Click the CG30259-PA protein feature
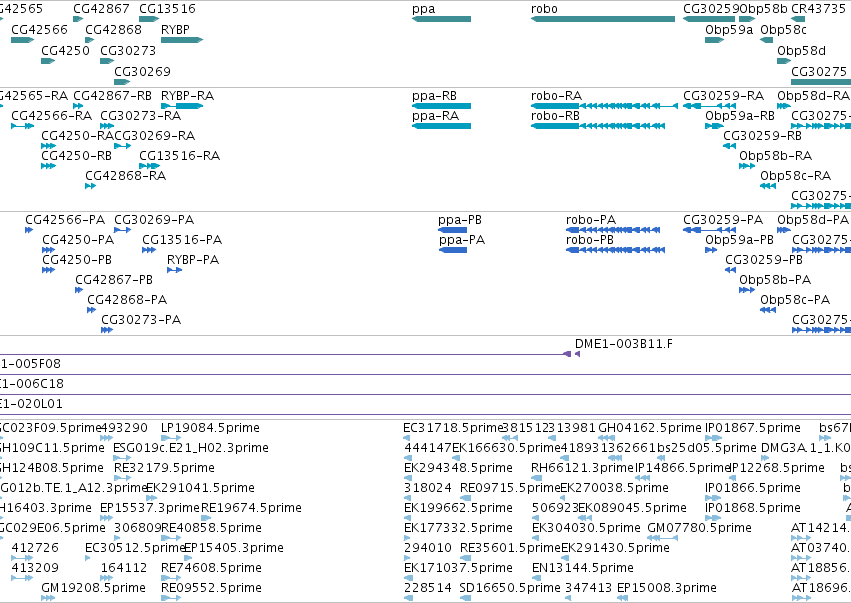 coord(709,230)
